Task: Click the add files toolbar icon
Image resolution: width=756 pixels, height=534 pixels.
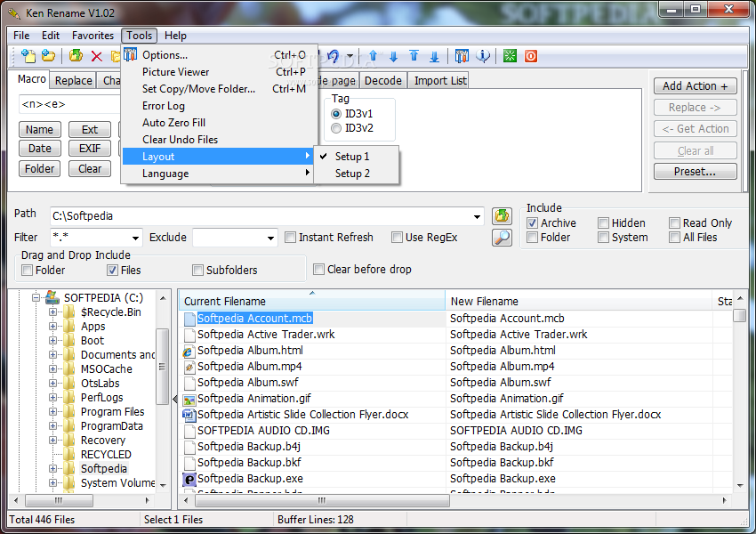Action: coord(28,56)
